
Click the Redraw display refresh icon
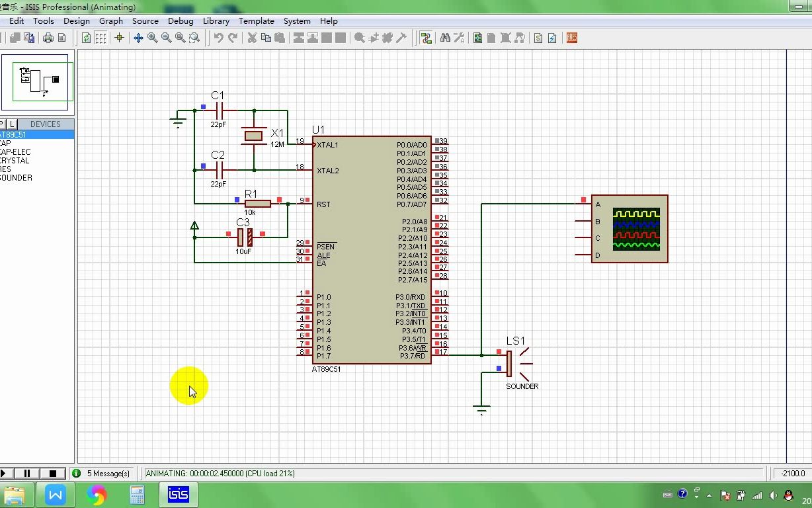pyautogui.click(x=86, y=38)
